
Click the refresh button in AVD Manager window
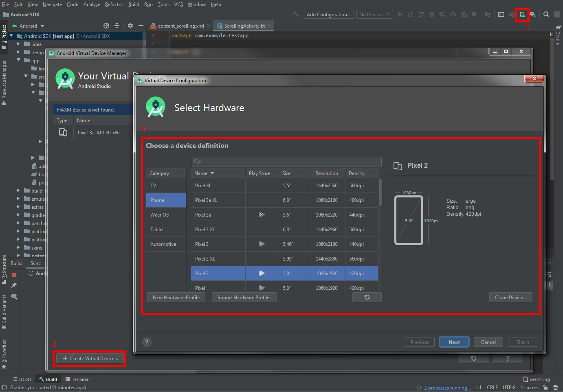coord(474,359)
